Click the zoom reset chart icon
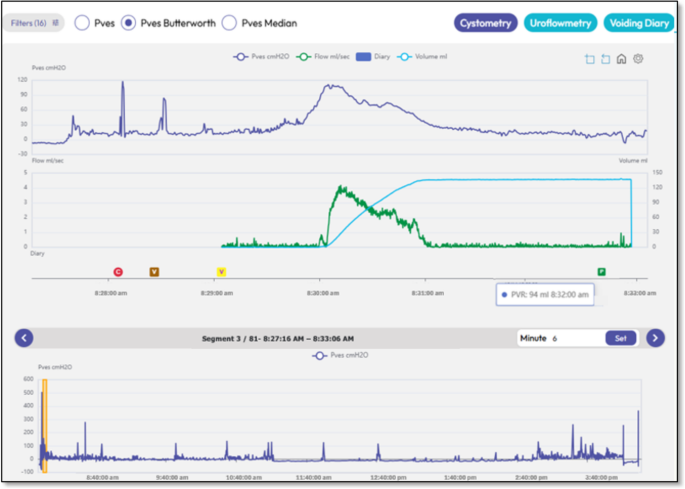The image size is (685, 489). pos(605,59)
